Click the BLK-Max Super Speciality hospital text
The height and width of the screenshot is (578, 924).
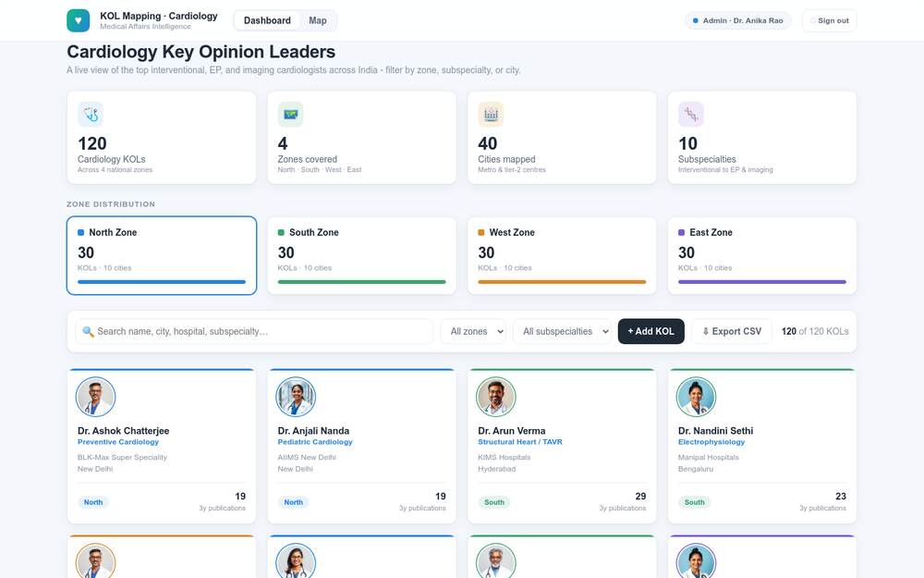click(x=123, y=457)
